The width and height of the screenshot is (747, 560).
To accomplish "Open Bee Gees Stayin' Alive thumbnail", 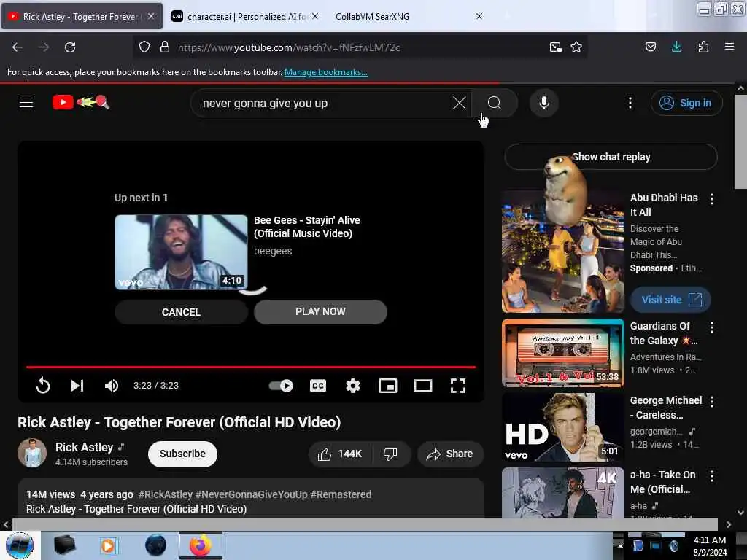I will [181, 252].
